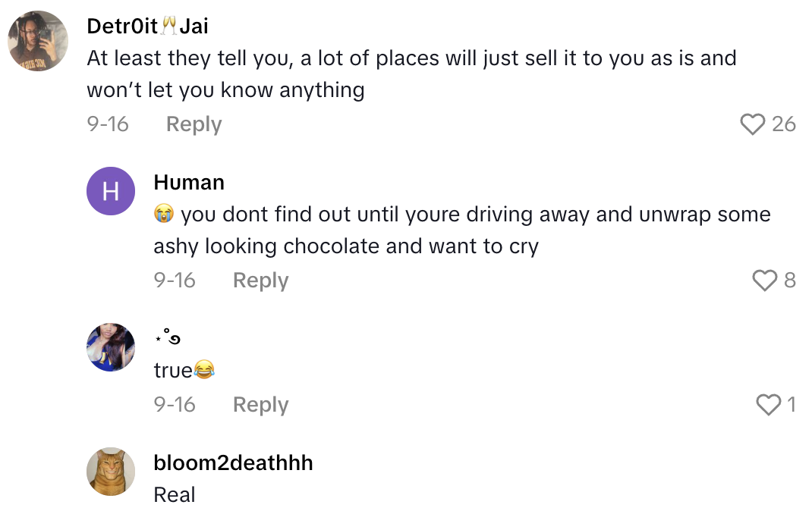Click the 8 likes count

tap(789, 281)
